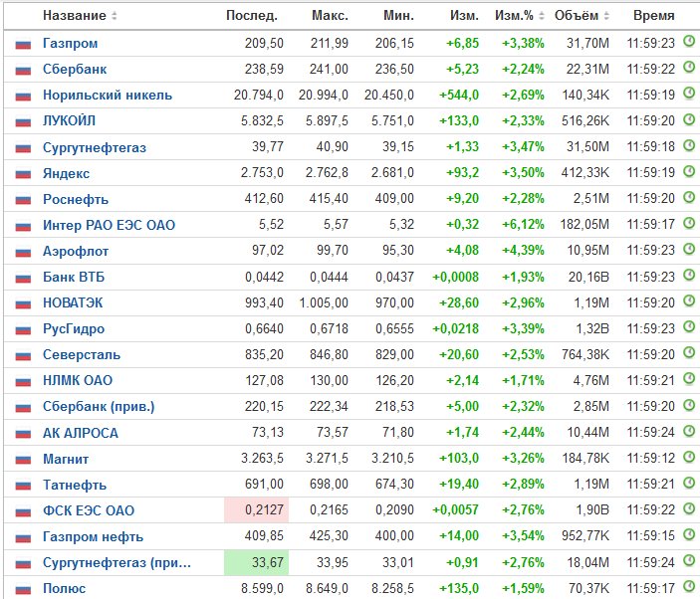
Task: Open the Роснефть stock link
Action: pos(76,199)
